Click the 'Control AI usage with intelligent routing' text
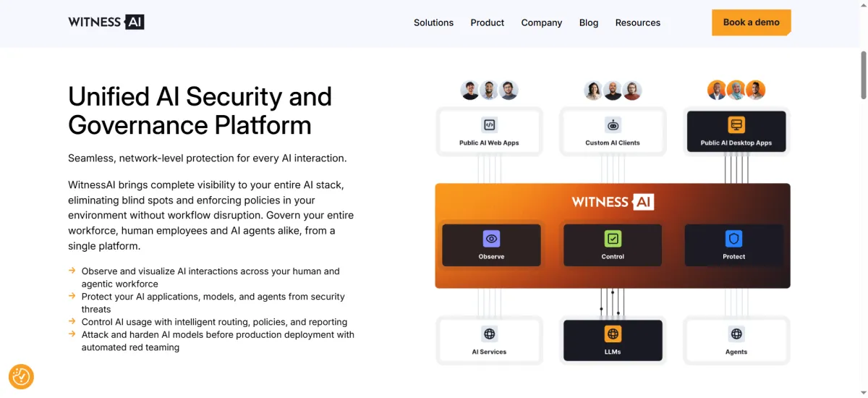The image size is (868, 398). coord(215,322)
